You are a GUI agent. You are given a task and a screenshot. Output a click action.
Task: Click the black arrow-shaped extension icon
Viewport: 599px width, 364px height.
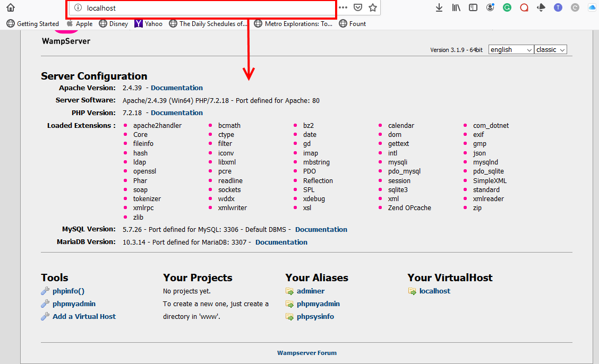541,7
